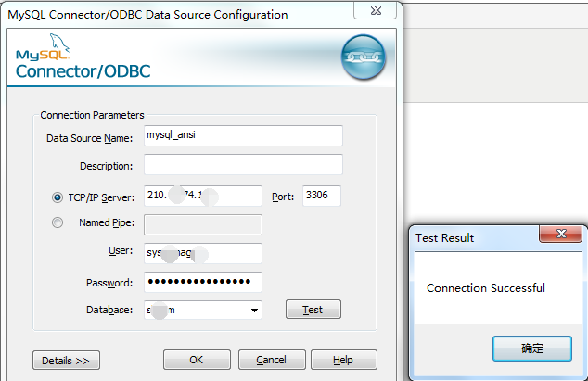Click the Test Result dialog title
588x381 pixels.
click(445, 237)
